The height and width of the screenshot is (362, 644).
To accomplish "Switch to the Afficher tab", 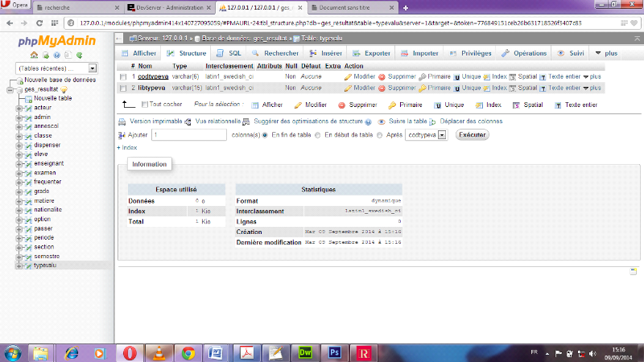I will coord(138,53).
